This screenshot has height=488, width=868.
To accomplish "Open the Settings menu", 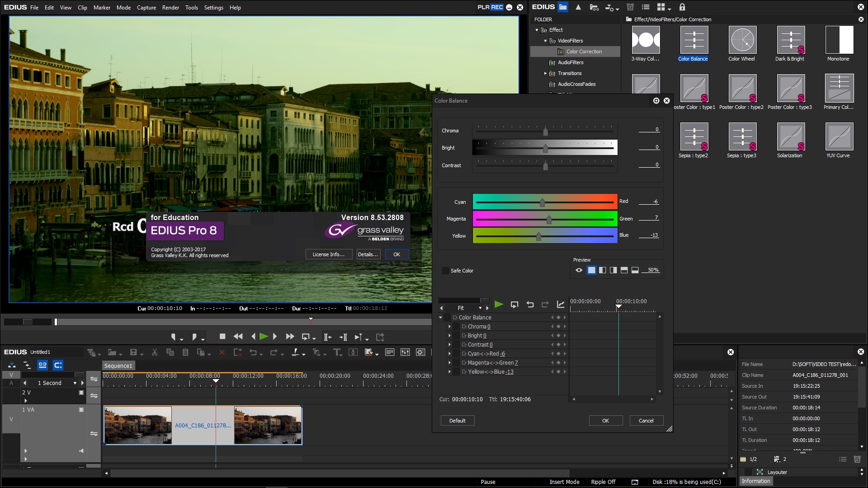I will click(x=213, y=7).
